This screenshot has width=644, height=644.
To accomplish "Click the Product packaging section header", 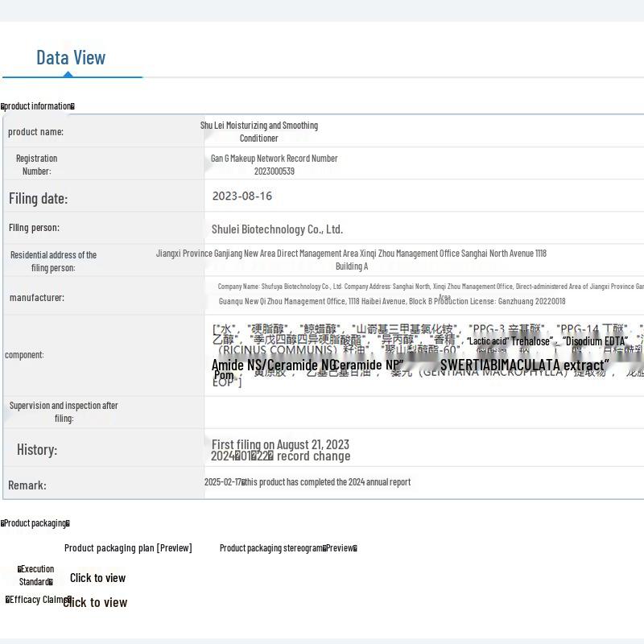I will pos(35,523).
